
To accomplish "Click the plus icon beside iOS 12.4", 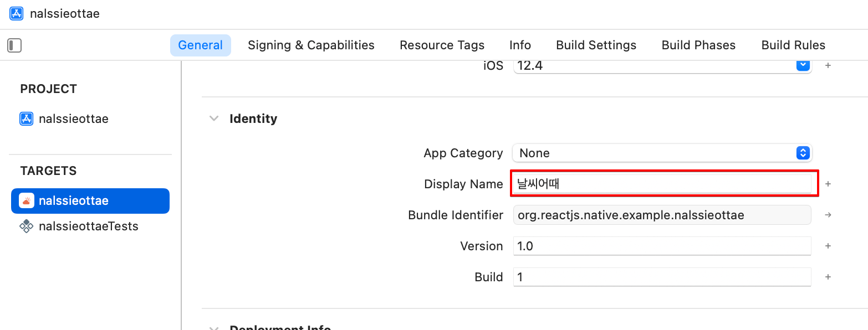I will (828, 65).
